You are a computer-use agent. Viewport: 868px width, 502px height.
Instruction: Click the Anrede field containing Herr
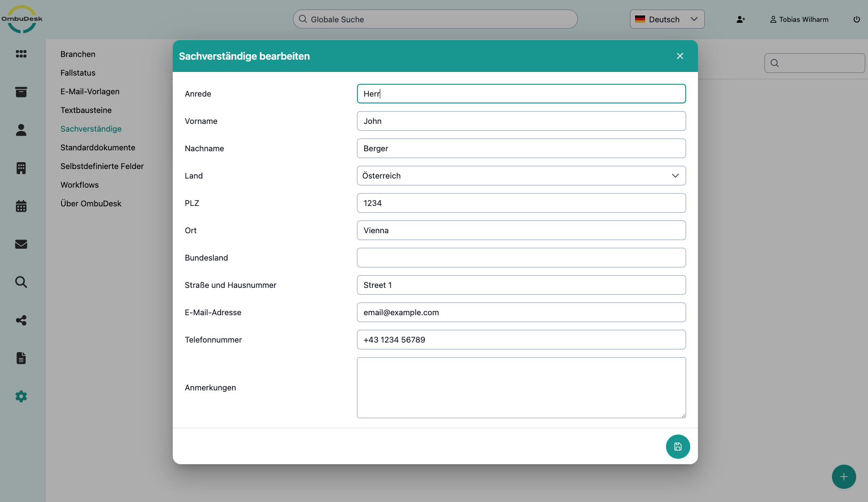[522, 94]
